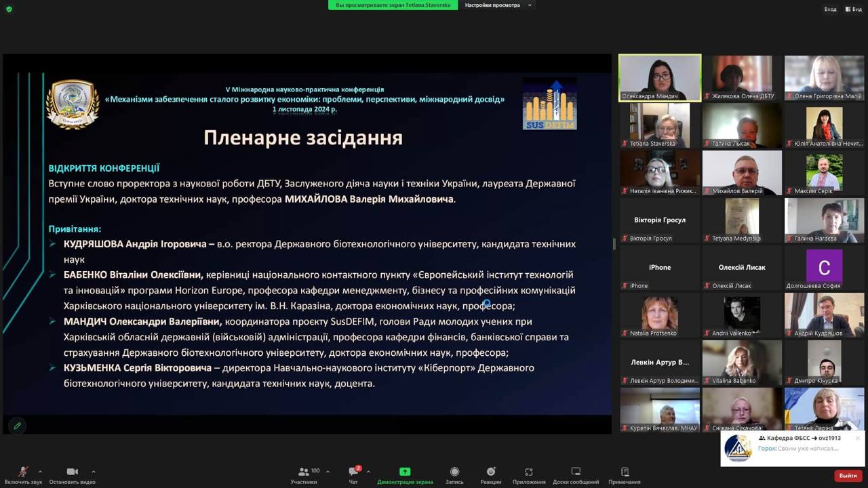Open the Примечания notes button

[625, 474]
